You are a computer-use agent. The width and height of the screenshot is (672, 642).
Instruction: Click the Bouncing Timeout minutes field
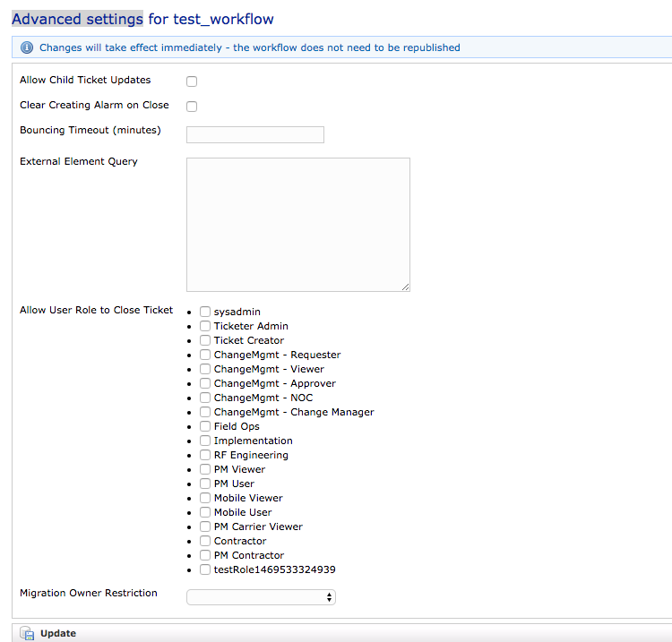click(255, 134)
